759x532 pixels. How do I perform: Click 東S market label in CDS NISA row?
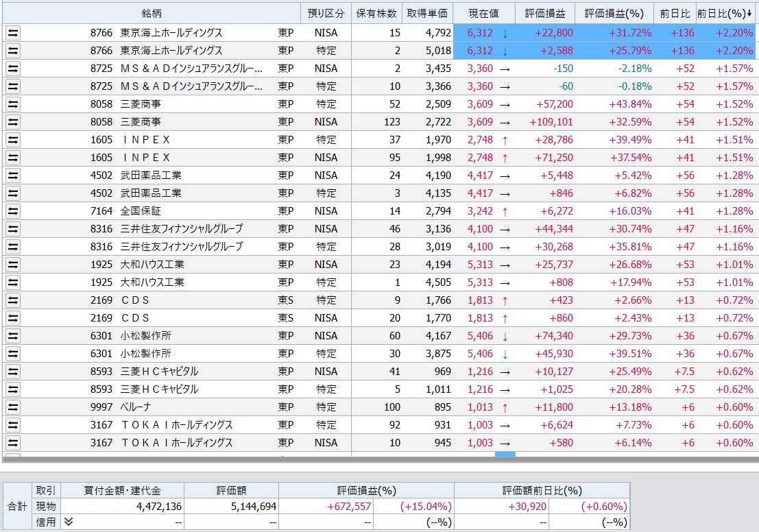coord(286,318)
